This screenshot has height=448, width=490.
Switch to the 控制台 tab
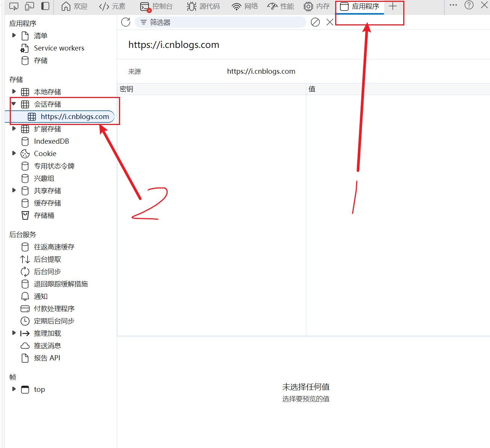[x=156, y=6]
